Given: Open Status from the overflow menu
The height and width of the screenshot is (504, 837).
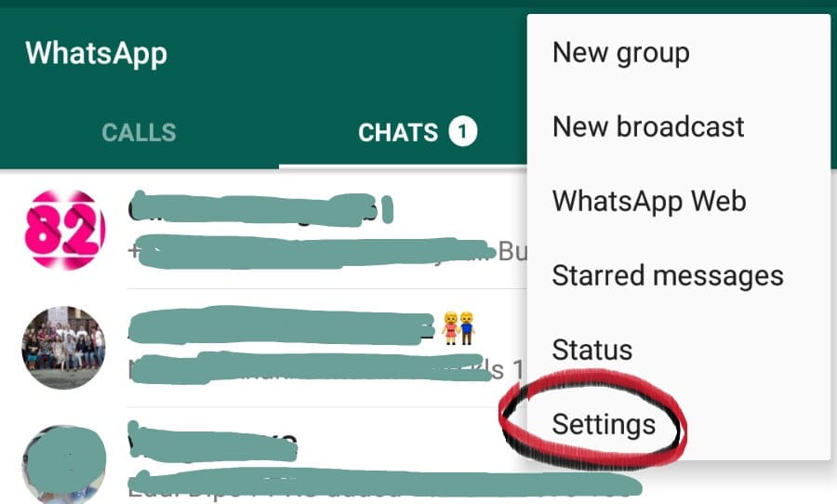Looking at the screenshot, I should coord(592,351).
